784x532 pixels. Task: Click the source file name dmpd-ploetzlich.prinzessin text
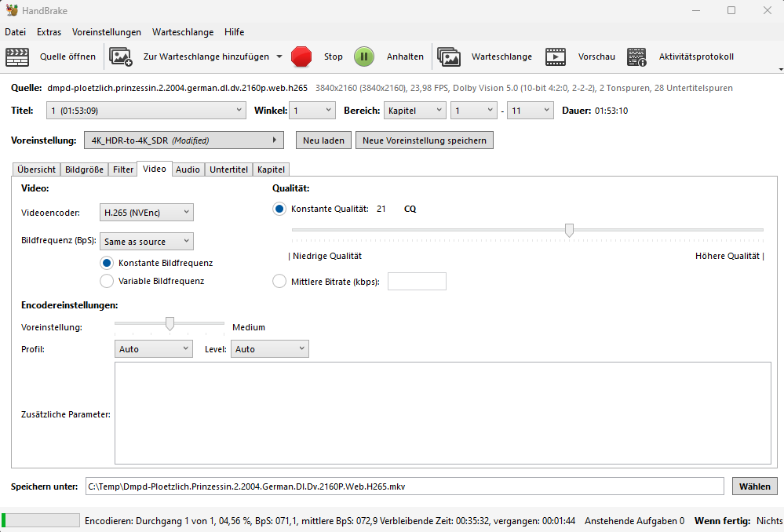tap(177, 88)
